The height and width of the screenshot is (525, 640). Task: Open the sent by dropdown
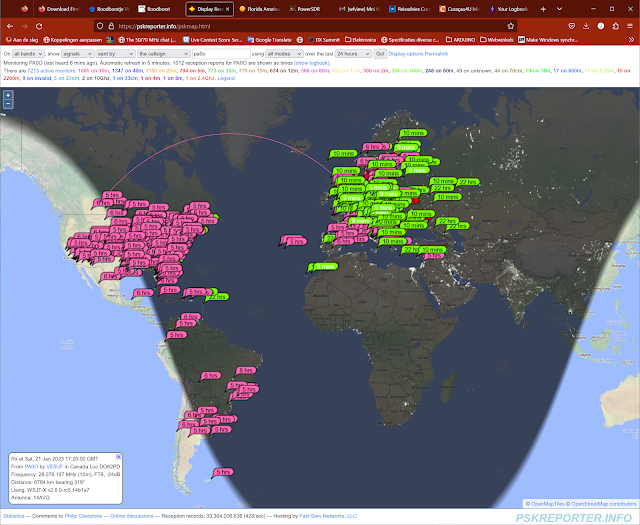[x=116, y=54]
